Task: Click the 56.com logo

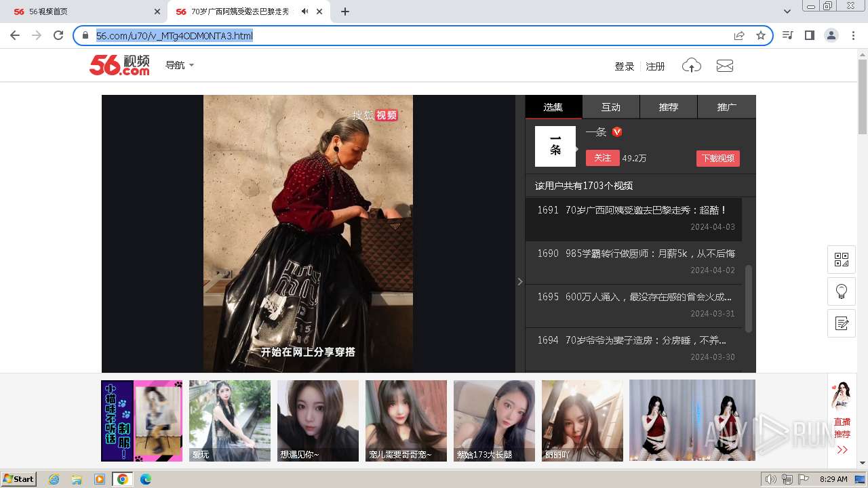Action: [x=119, y=65]
